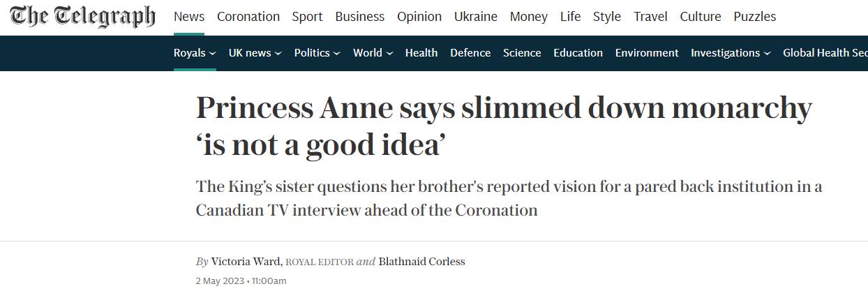
Task: Expand the Politics dropdown chevron
Action: 337,53
